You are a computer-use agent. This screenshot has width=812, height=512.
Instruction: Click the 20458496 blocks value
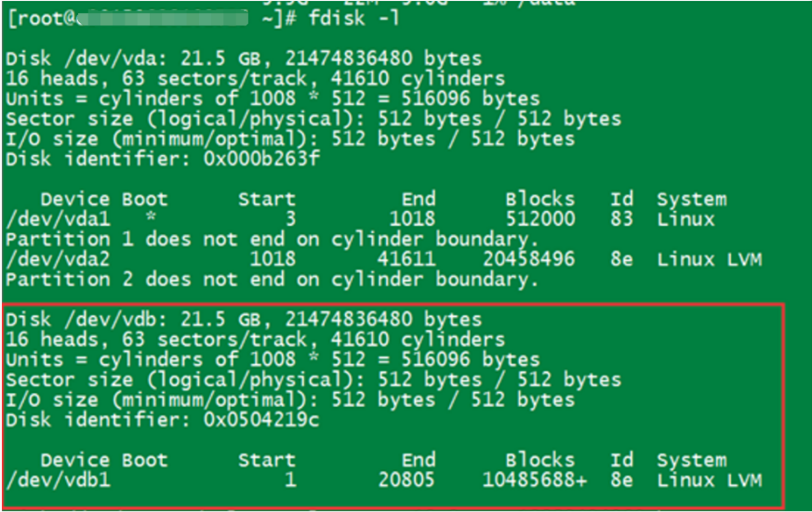[528, 259]
